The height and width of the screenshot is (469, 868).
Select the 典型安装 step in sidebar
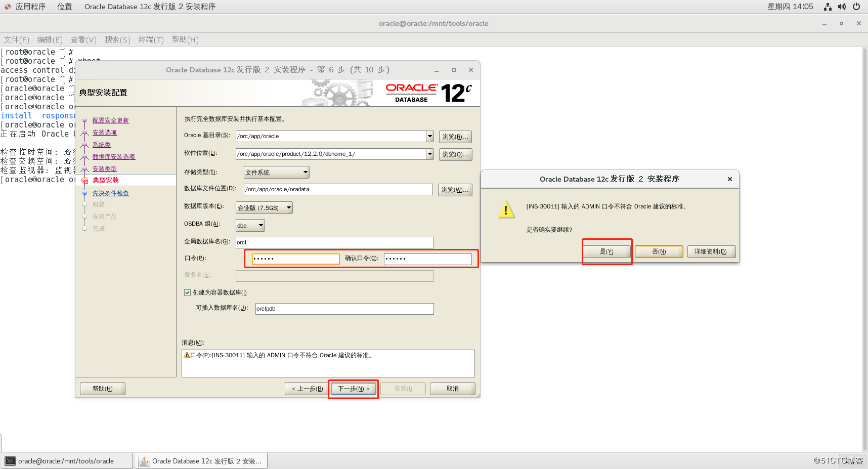tap(106, 180)
